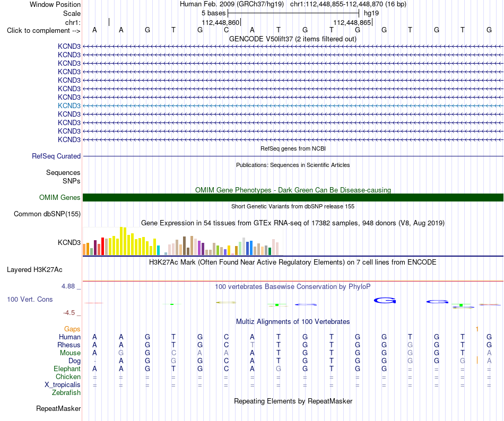Click the 'OMIM Genes' track label
The height and width of the screenshot is (421, 504).
(x=59, y=197)
